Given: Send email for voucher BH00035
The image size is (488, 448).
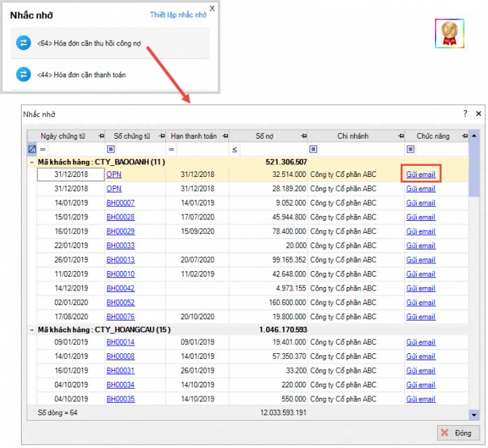Looking at the screenshot, I should 421,399.
